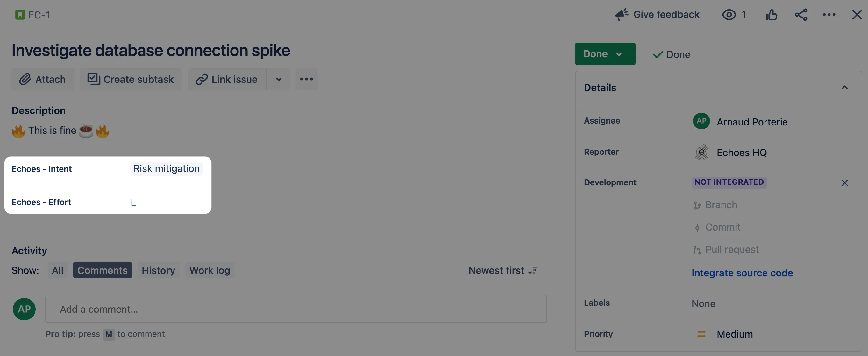Click the Create subtask button
The height and width of the screenshot is (356, 868).
[131, 79]
